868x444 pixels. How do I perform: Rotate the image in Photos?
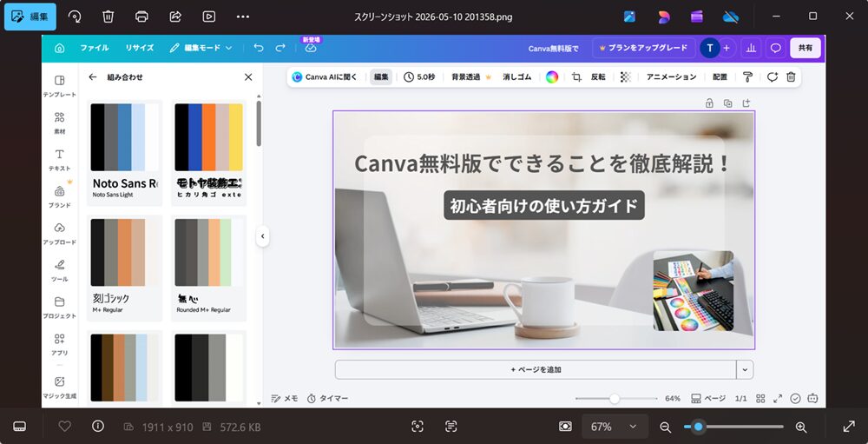tap(74, 17)
